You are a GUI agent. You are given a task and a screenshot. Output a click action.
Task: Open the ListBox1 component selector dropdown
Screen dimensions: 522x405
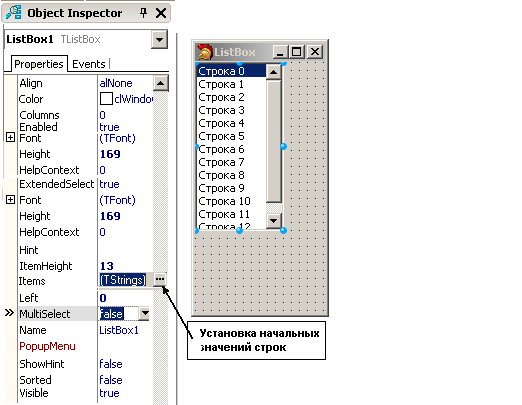coord(159,40)
